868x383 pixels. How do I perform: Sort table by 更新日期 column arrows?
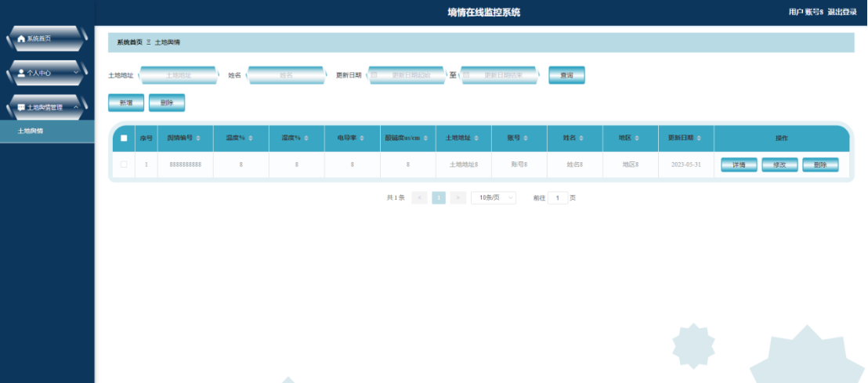pos(699,138)
